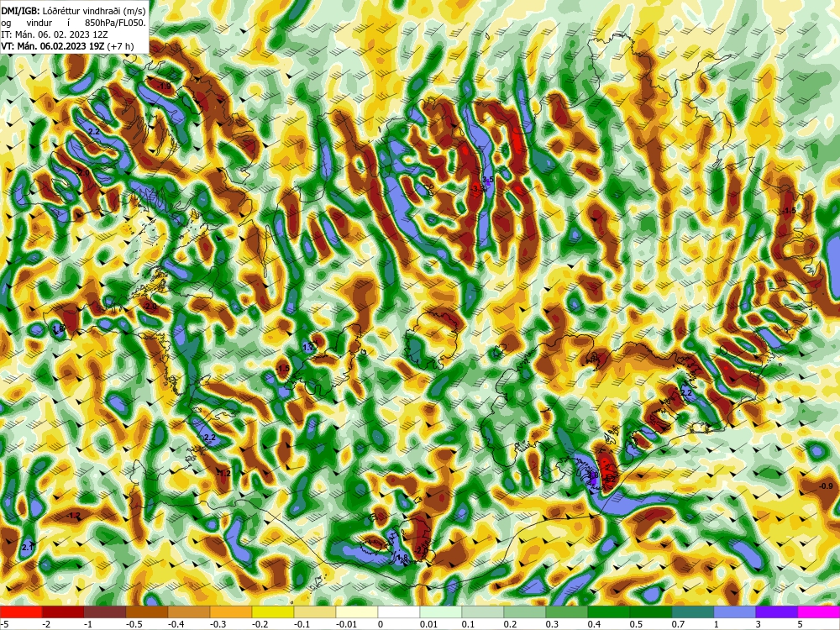Pick the magenta 5 legend swatch
Screen dimensions: 840x630
(819, 612)
